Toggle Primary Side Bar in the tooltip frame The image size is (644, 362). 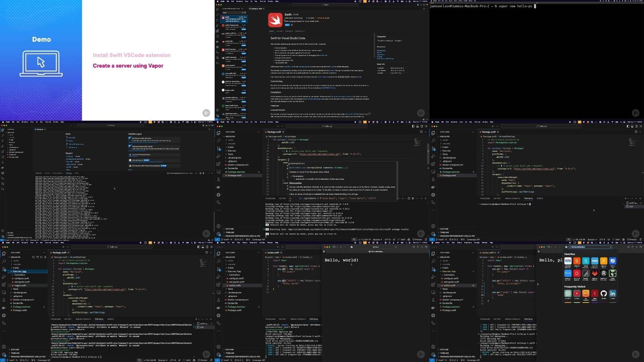[413, 126]
